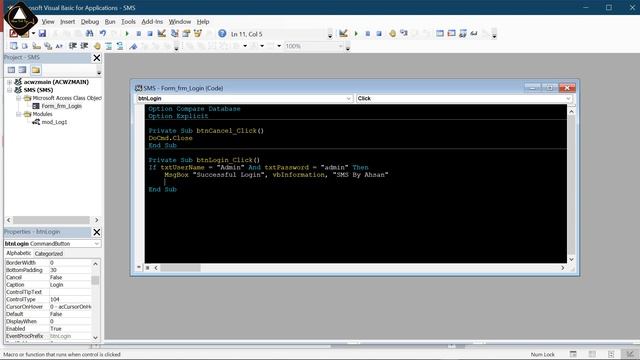Open the Add-Ins menu
Viewport: 640px width, 360px height.
point(152,22)
